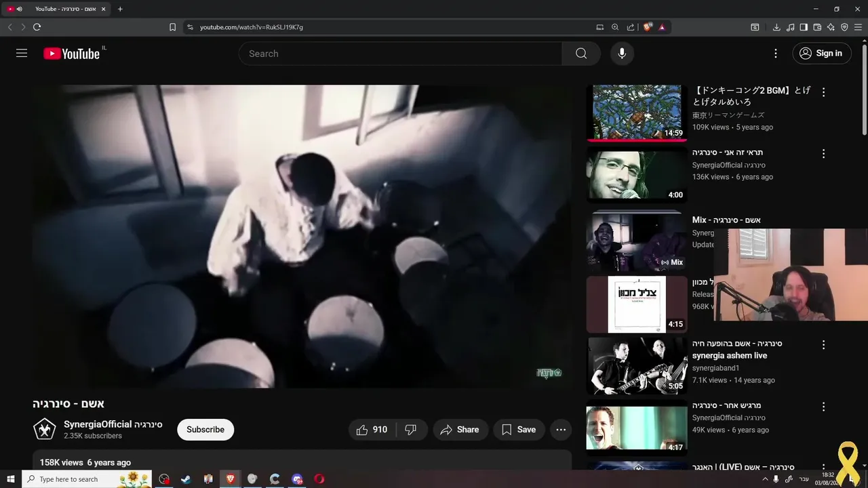The height and width of the screenshot is (488, 868).
Task: Subscribe to SynergiaOfficial channel
Action: 205,430
